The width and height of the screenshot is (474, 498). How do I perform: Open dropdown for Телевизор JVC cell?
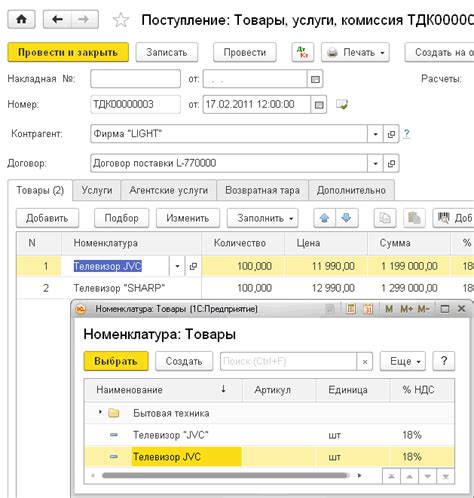click(177, 266)
